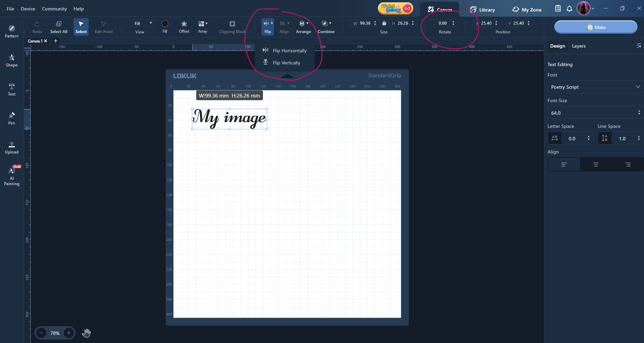Open the Shape tool
The width and height of the screenshot is (644, 343).
point(11,60)
